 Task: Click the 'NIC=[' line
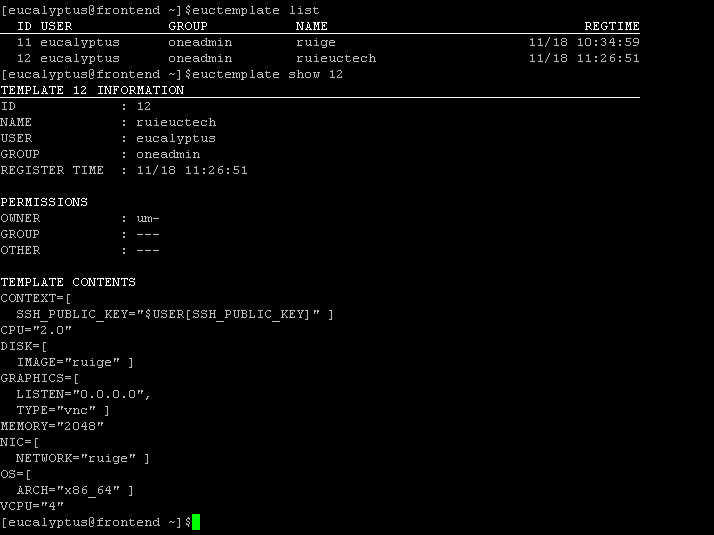coord(20,442)
